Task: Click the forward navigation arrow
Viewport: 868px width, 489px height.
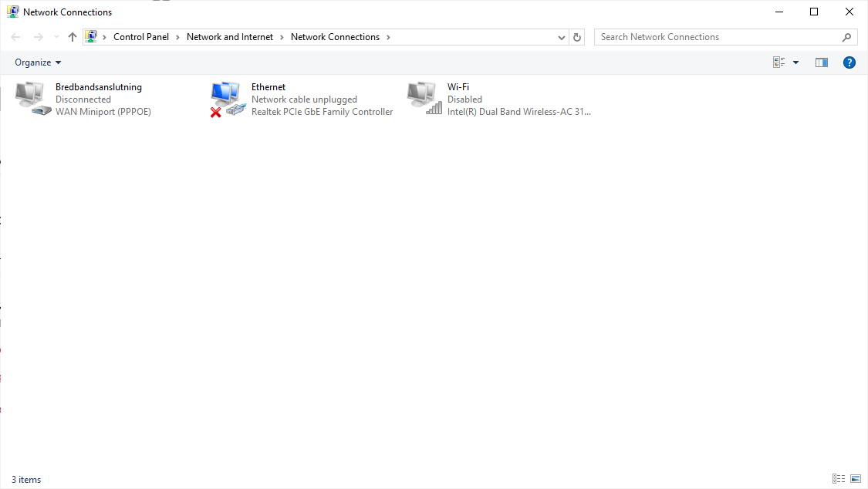Action: (x=37, y=36)
